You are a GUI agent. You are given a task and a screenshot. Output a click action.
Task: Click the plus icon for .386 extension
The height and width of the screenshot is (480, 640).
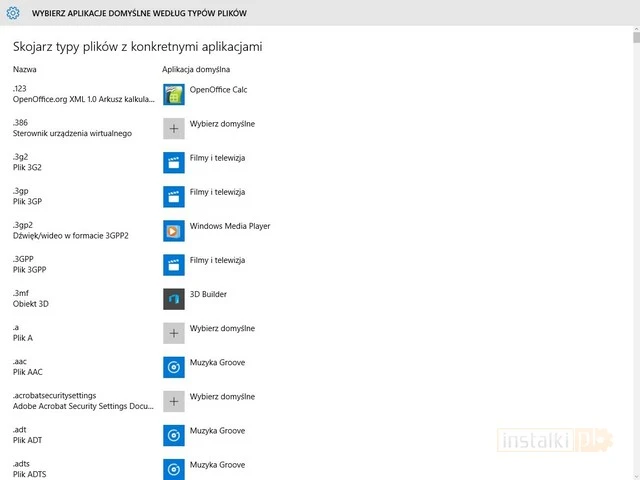[174, 129]
